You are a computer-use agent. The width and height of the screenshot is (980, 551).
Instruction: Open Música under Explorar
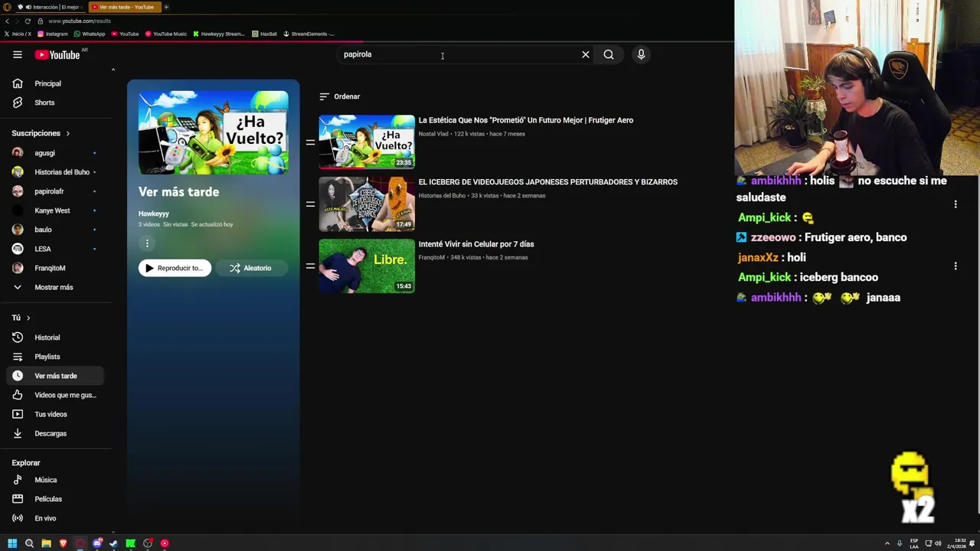pyautogui.click(x=56, y=480)
